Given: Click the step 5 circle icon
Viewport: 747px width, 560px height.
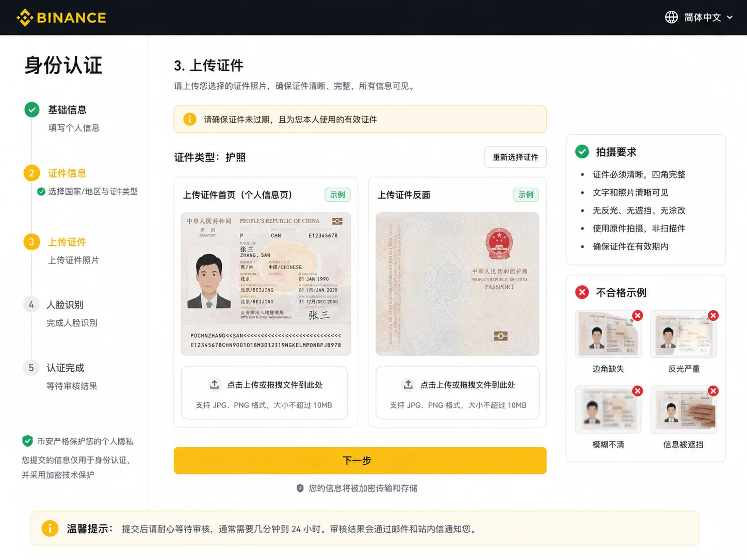Looking at the screenshot, I should click(x=31, y=368).
